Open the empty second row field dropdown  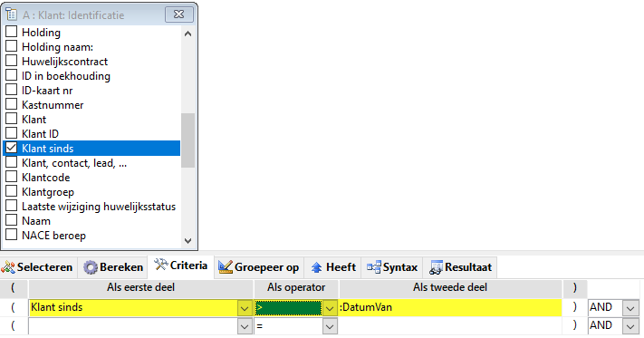245,326
